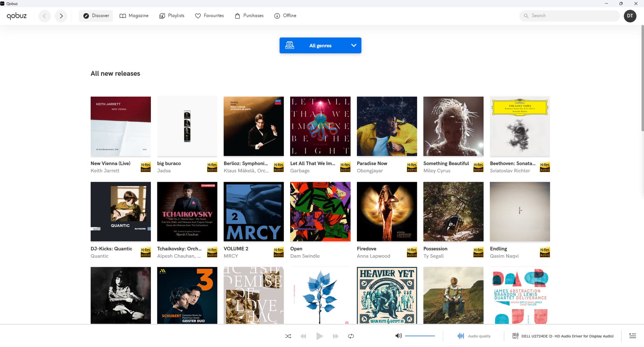Open New Vienna (Live) album cover

(x=121, y=126)
